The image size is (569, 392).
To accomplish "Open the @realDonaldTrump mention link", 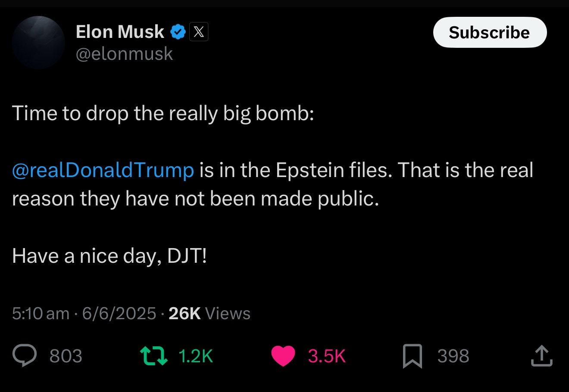I will point(103,170).
